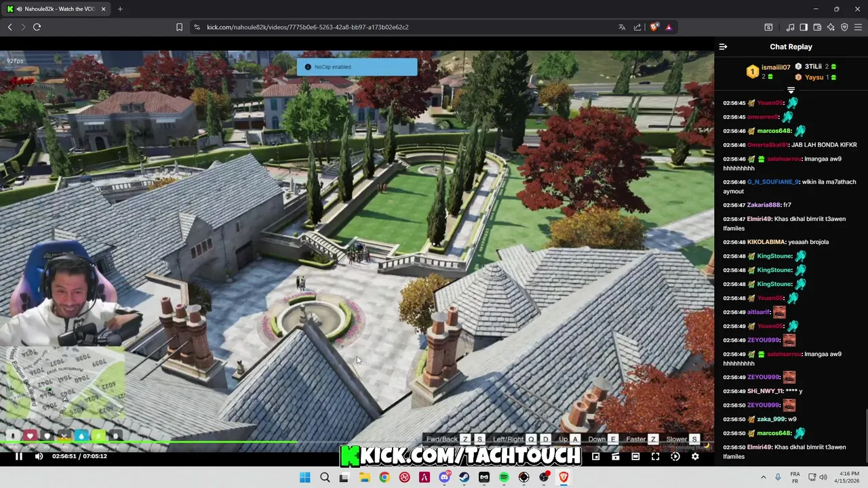Click username Zakaria888 in chat

click(x=764, y=205)
